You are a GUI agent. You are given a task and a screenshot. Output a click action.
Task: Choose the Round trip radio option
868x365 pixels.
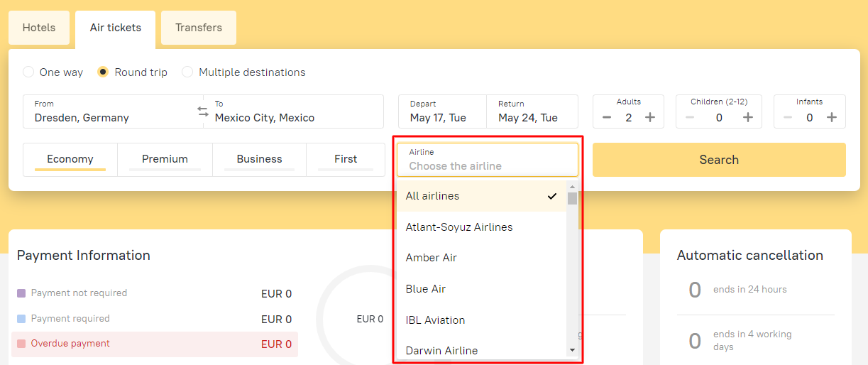tap(103, 72)
